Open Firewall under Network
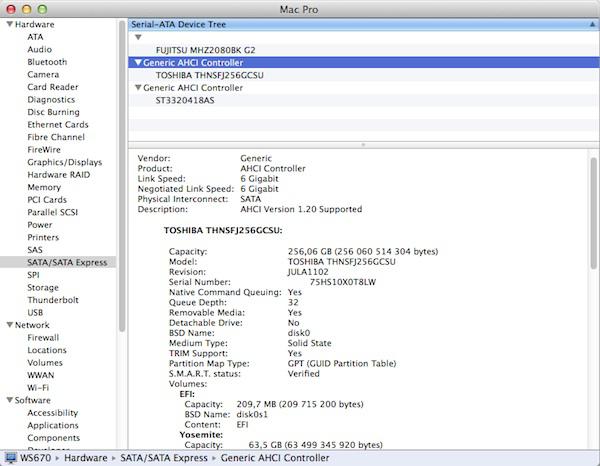Viewport: 600px width, 466px height. pos(43,338)
